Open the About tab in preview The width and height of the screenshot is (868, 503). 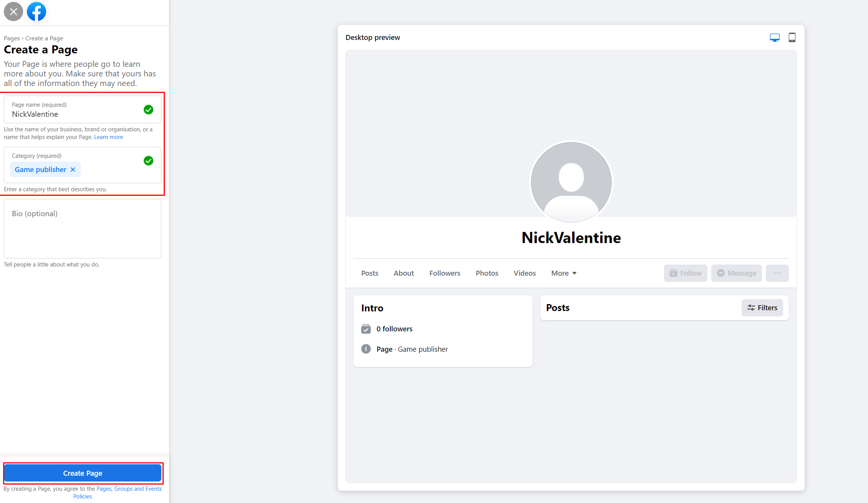[x=403, y=273]
